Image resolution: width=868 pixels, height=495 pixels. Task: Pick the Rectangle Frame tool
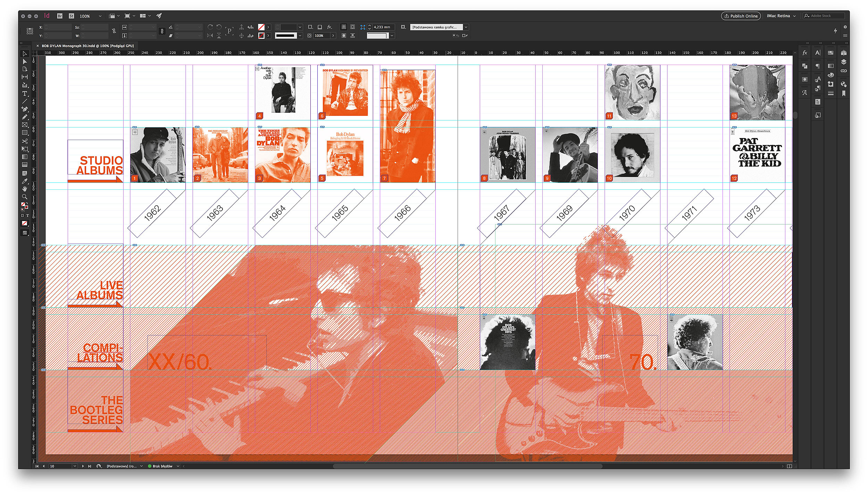point(25,125)
